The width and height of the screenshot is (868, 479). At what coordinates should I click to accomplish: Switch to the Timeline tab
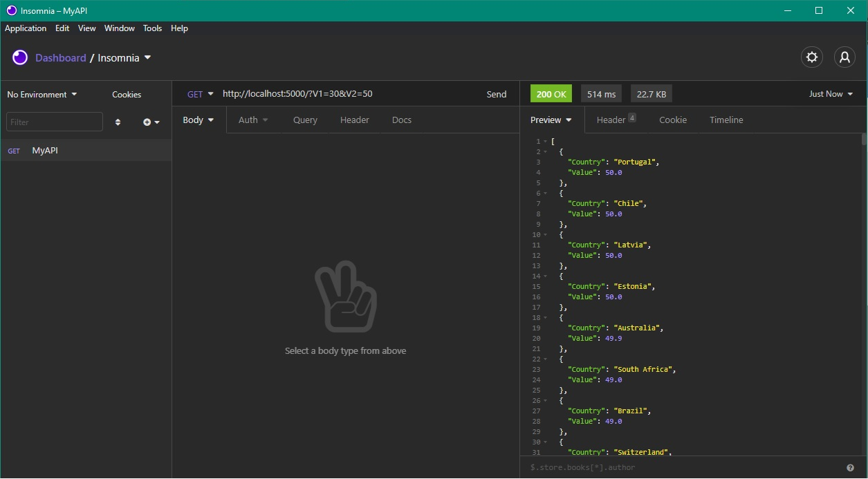726,120
